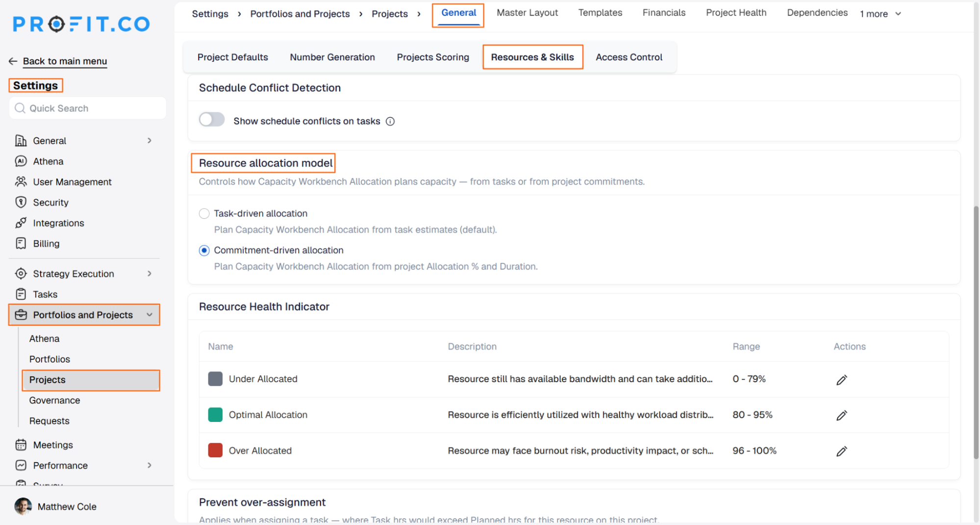This screenshot has width=980, height=525.
Task: Collapse the Portfolios and Projects chevron
Action: tap(150, 315)
